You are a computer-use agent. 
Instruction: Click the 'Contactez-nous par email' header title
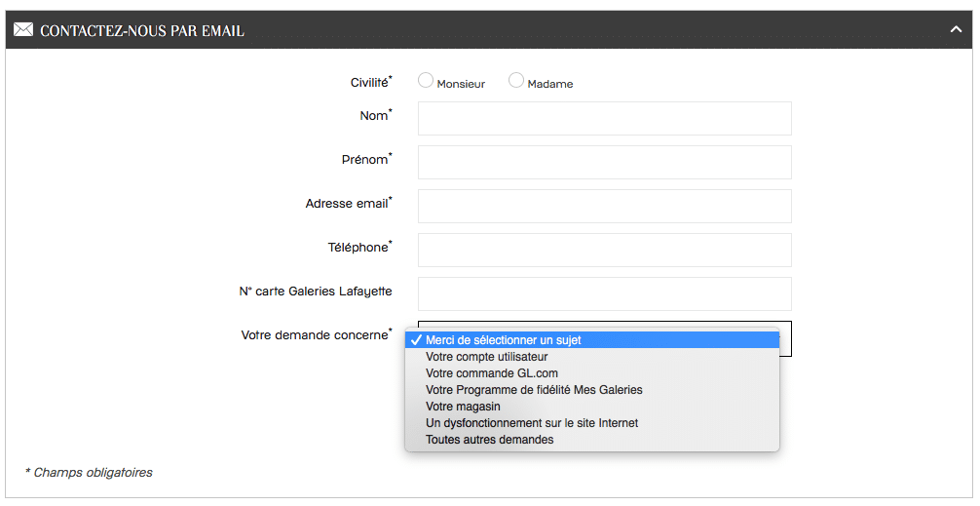click(x=142, y=31)
